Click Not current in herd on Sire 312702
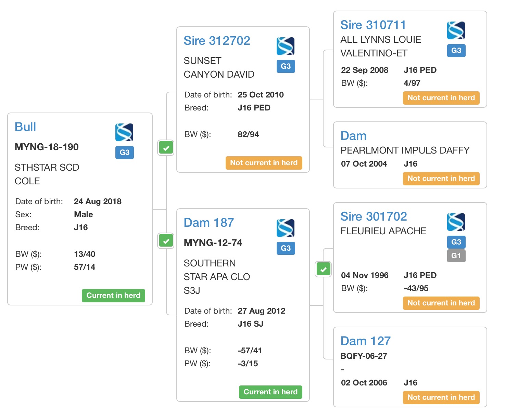 click(x=264, y=163)
